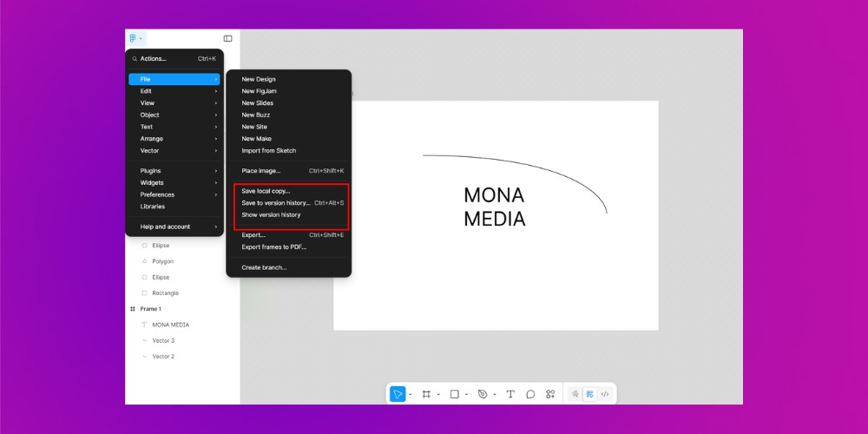The height and width of the screenshot is (434, 868).
Task: Click the Frame 1 grid icon
Action: point(132,309)
